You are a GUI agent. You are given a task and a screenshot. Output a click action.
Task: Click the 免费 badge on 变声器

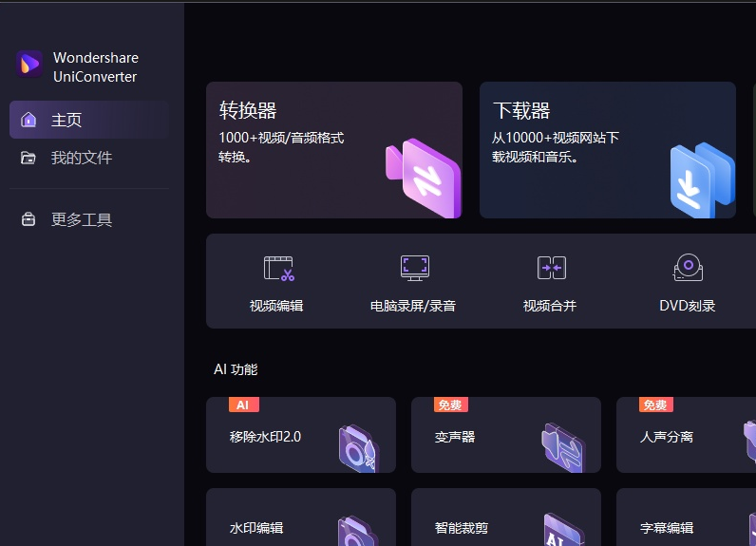[x=451, y=405]
